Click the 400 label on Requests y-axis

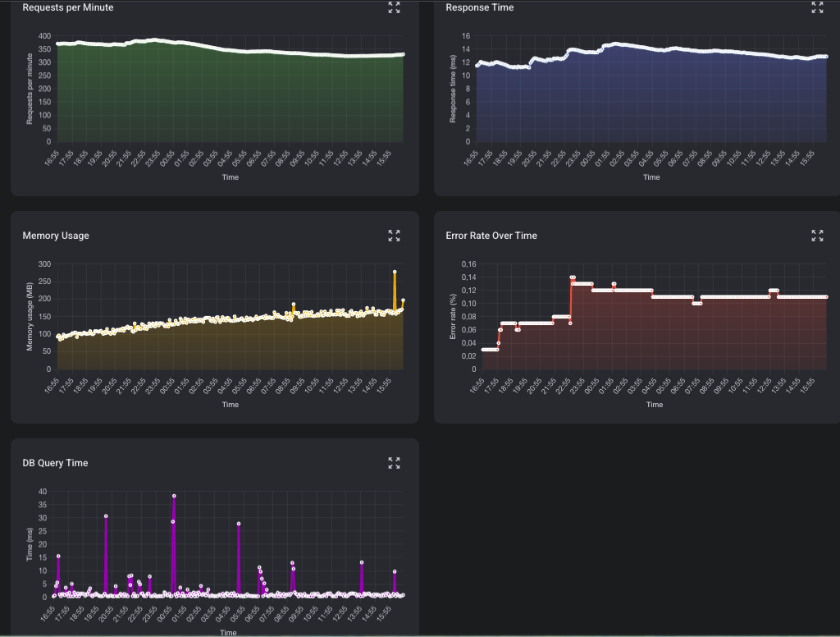pyautogui.click(x=44, y=36)
